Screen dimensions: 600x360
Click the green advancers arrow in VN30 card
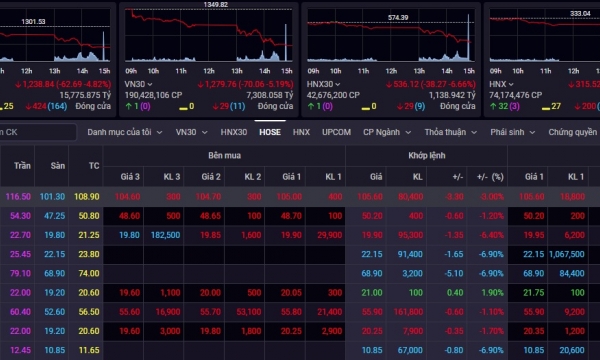(x=129, y=106)
